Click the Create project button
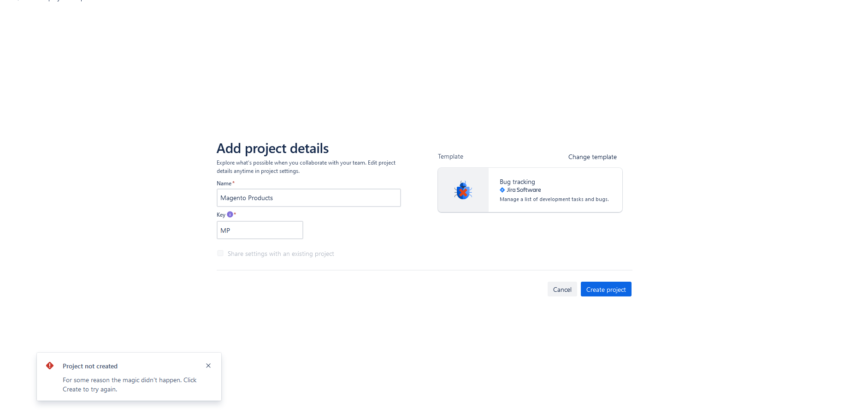868x414 pixels. coord(606,289)
